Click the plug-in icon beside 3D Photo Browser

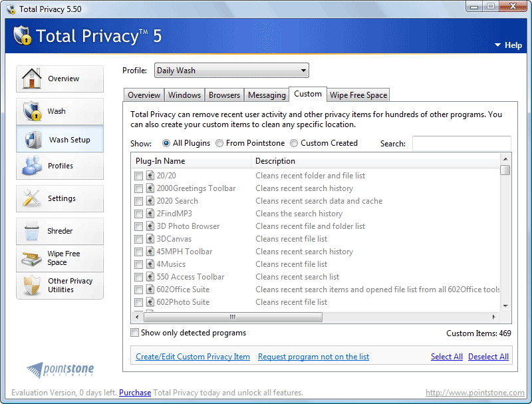coord(150,226)
